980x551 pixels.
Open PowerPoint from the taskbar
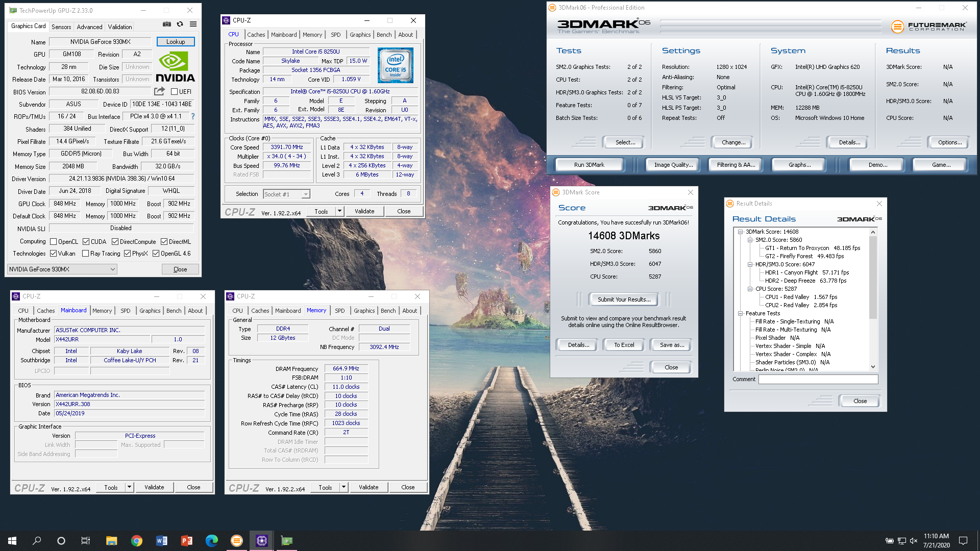pyautogui.click(x=186, y=541)
